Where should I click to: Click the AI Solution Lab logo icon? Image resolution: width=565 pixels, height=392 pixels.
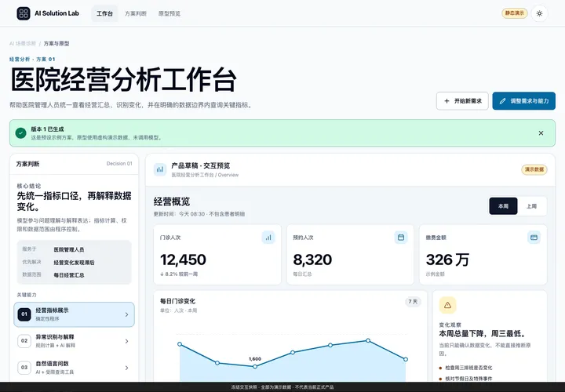pyautogui.click(x=24, y=13)
